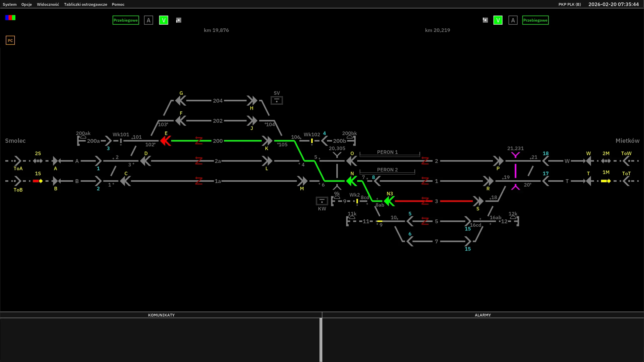The width and height of the screenshot is (644, 362).
Task: Click yellow derailer Wk102 marker
Action: [x=312, y=141]
